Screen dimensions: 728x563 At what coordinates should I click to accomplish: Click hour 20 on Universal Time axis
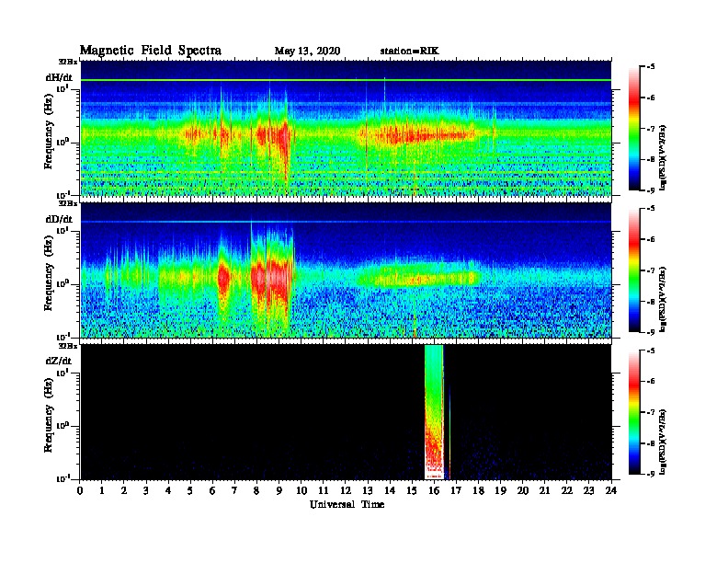[522, 490]
